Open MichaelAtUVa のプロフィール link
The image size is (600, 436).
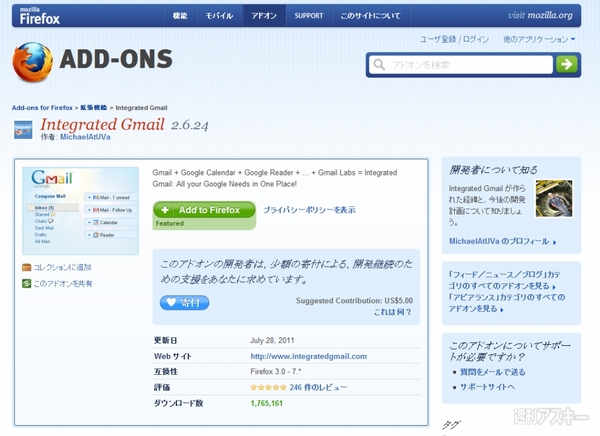click(x=502, y=242)
